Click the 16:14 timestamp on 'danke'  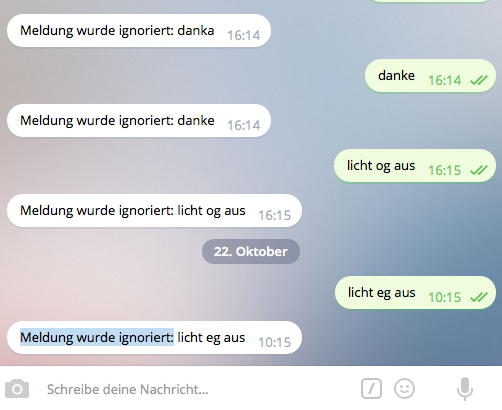click(x=445, y=80)
